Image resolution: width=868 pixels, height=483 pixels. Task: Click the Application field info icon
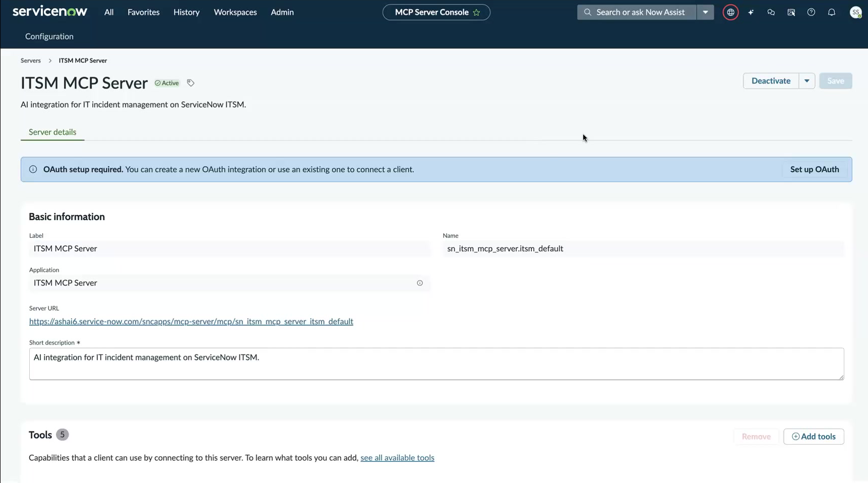420,283
